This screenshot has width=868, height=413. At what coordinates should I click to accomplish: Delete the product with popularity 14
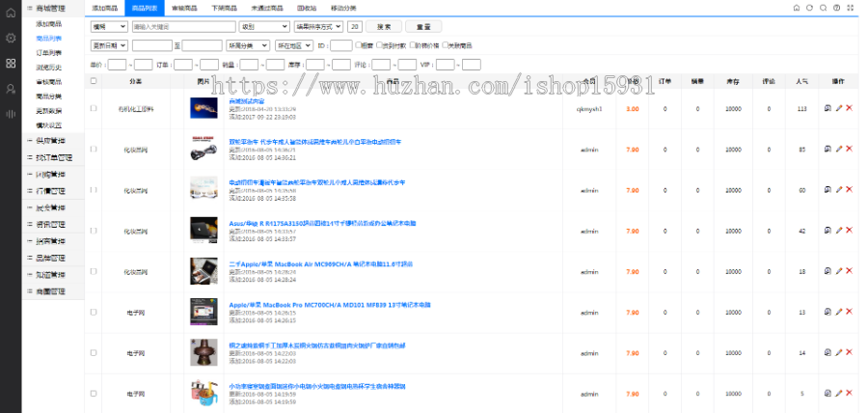(849, 352)
